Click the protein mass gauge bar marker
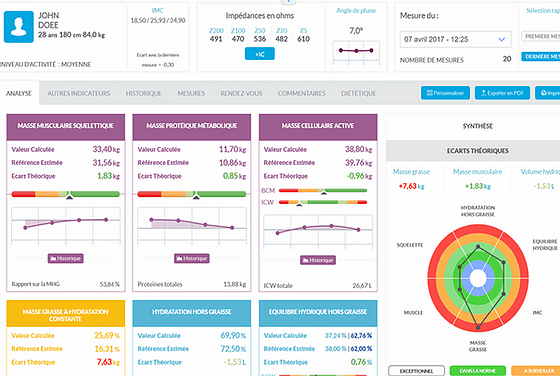 pos(196,196)
